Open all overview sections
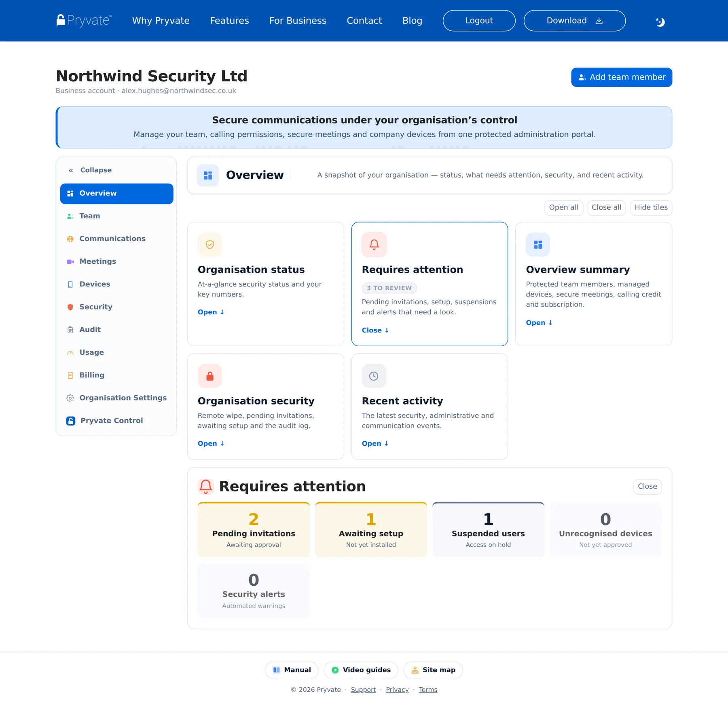 tap(563, 207)
